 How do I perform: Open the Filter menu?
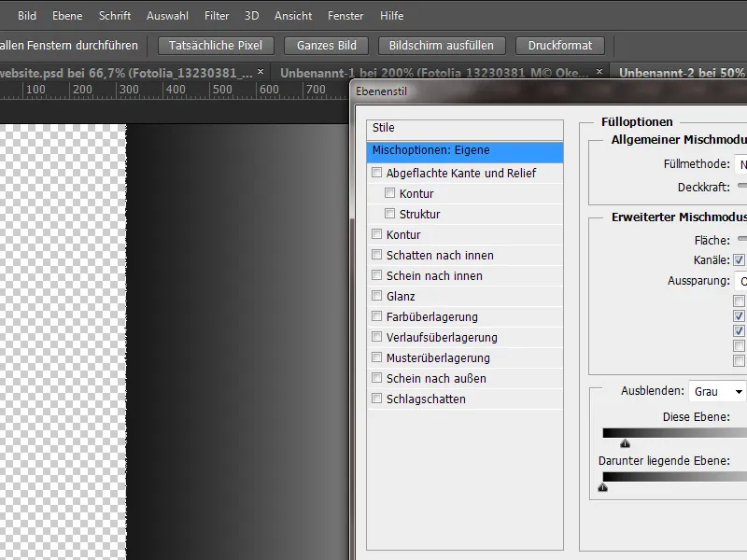click(x=217, y=16)
